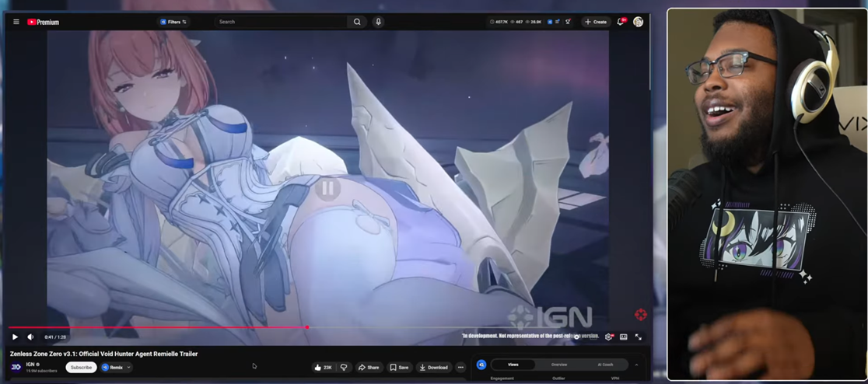Open the IGN channel name link

click(x=30, y=364)
